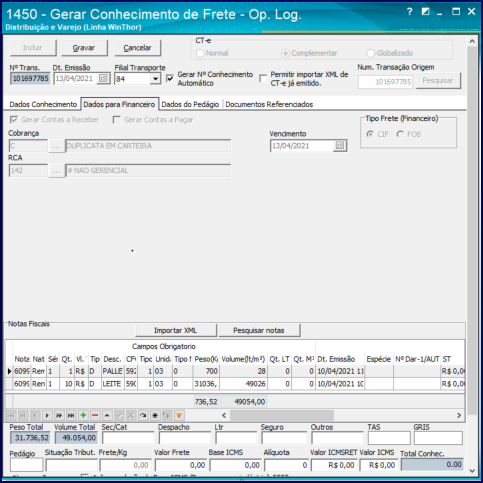Click the orange filter funnel icon

tap(179, 415)
